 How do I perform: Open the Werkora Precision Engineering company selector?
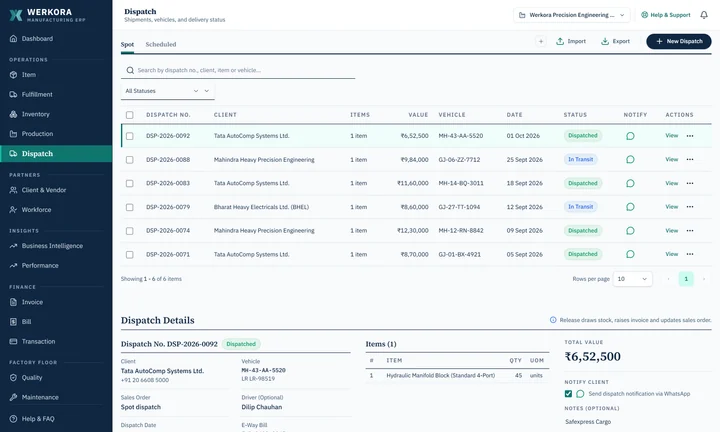pyautogui.click(x=572, y=15)
